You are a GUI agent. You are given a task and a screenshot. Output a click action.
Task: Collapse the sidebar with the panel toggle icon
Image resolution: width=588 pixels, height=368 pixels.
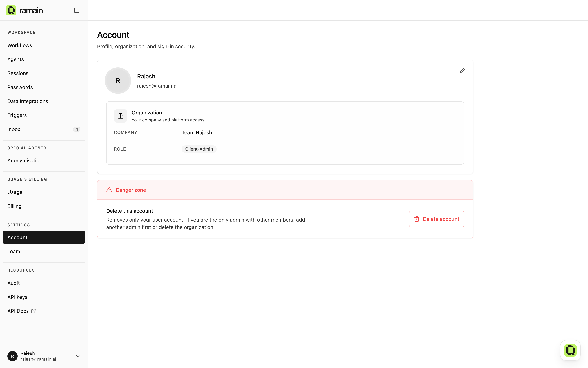77,10
